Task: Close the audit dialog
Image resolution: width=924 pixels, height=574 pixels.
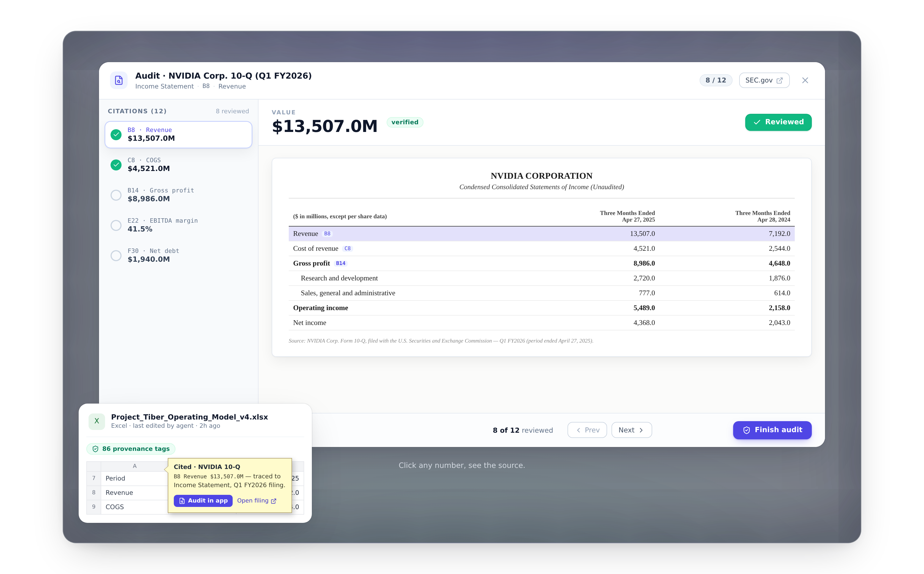Action: pyautogui.click(x=805, y=80)
